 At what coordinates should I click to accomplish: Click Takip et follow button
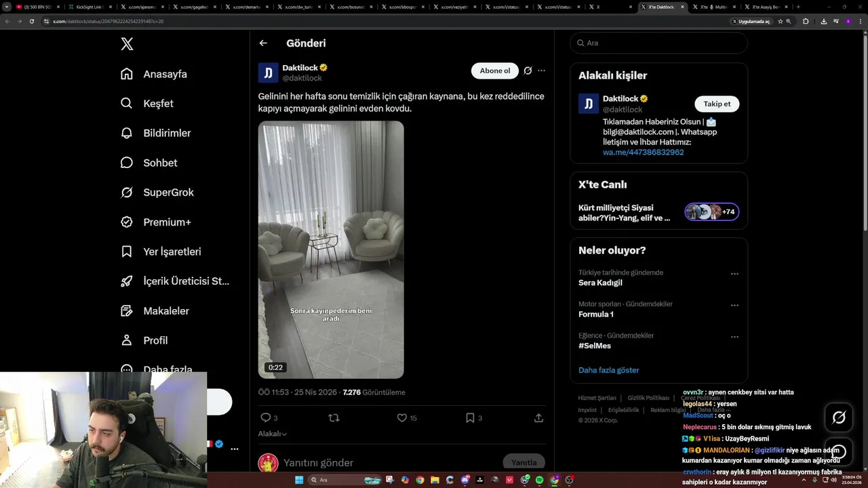point(717,104)
